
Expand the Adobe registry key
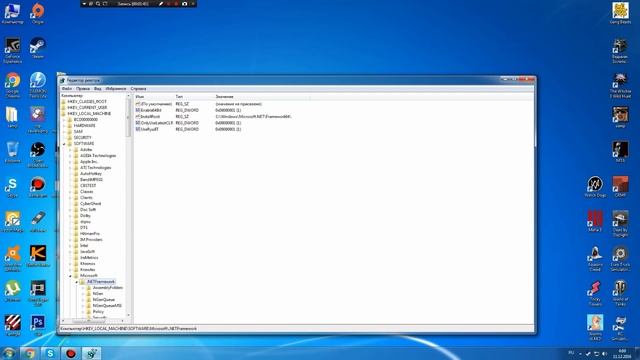tap(70, 150)
